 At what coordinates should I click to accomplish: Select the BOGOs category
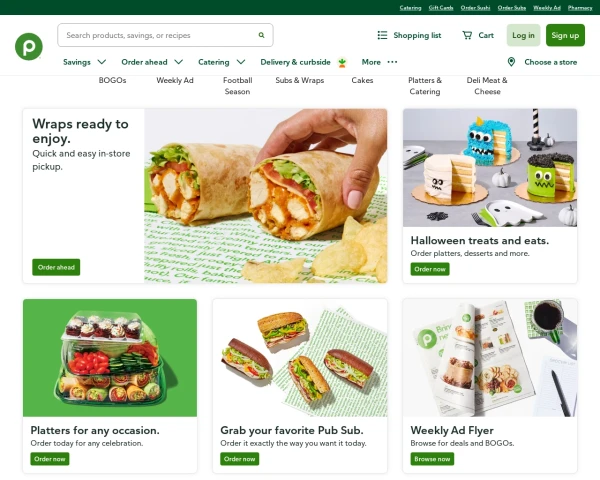(x=112, y=80)
